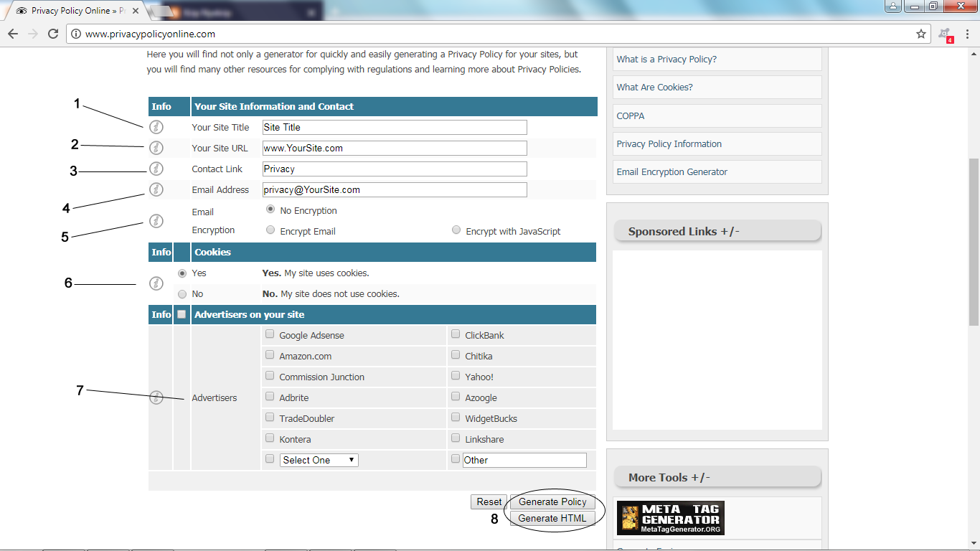Check the Commission Junction checkbox

[270, 376]
